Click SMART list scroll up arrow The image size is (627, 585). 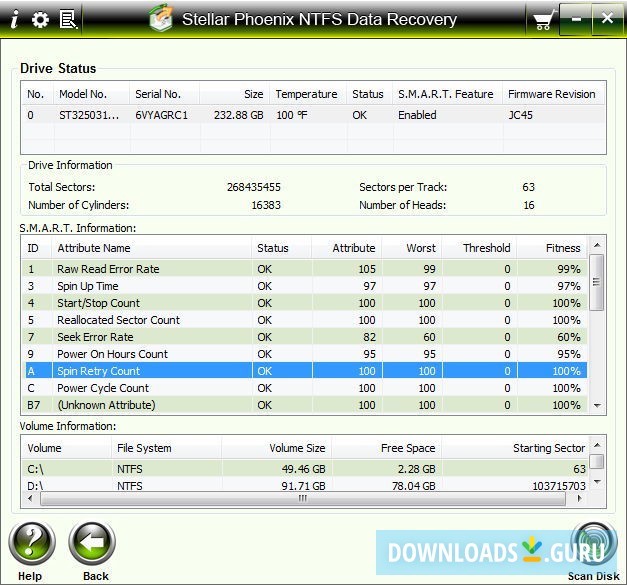tap(597, 245)
